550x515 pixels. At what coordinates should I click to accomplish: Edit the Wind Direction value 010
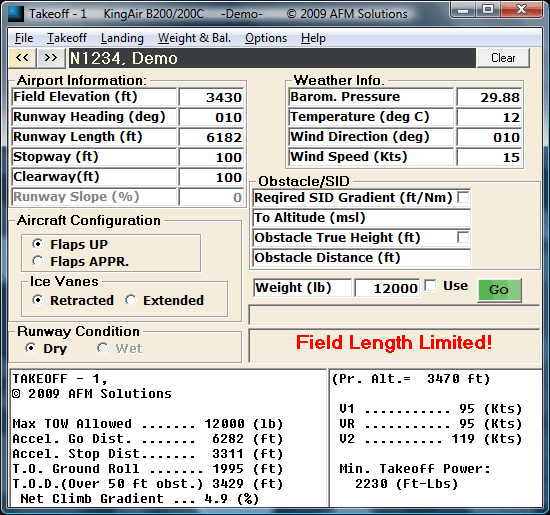(489, 137)
